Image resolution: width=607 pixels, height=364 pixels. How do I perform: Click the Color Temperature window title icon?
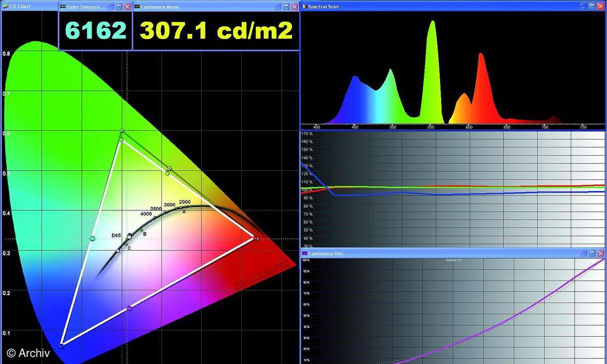(63, 7)
